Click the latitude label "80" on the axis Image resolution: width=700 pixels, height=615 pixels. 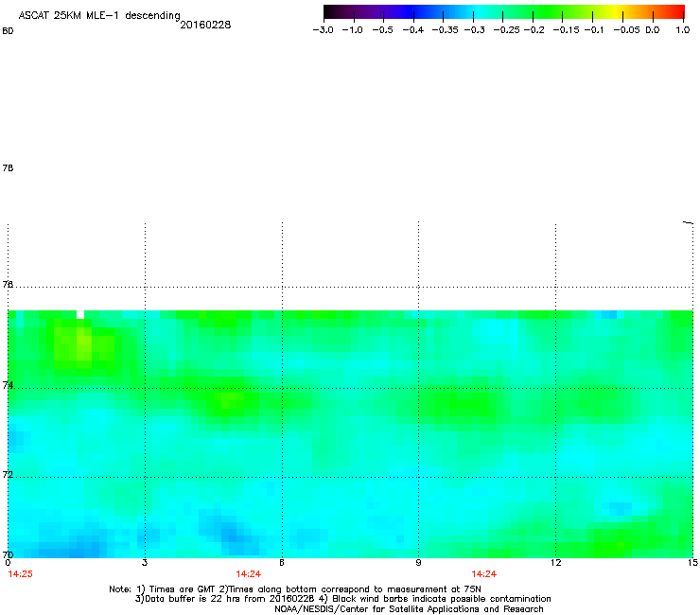(8, 31)
